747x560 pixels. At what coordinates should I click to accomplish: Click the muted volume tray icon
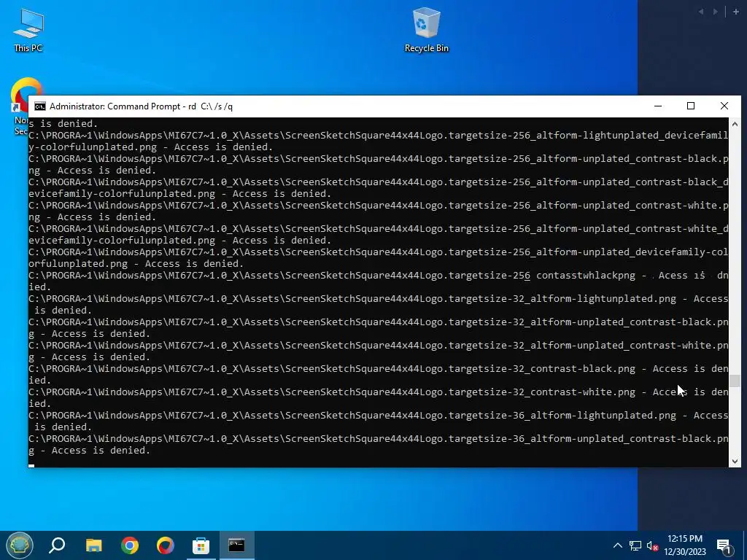tap(652, 545)
